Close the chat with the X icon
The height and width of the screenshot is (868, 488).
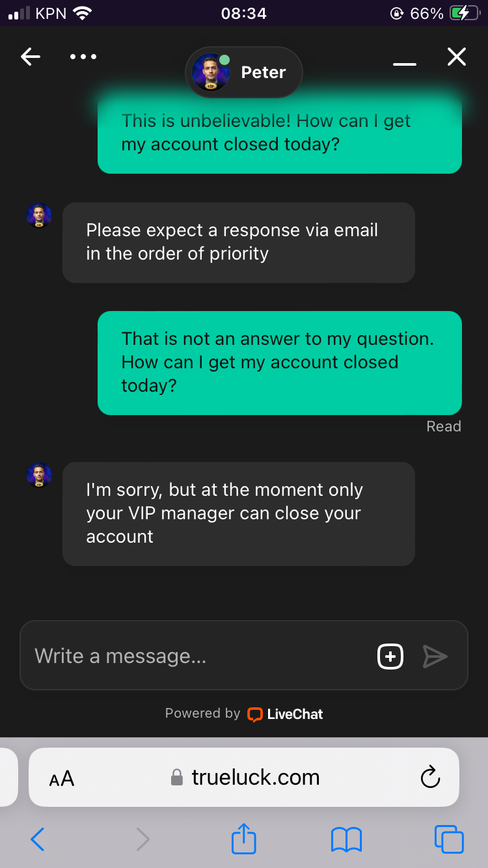[457, 57]
